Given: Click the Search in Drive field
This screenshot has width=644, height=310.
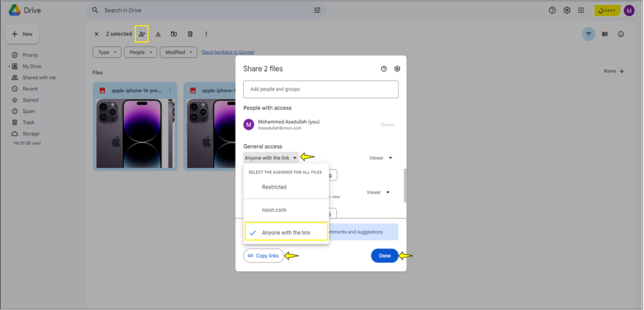Looking at the screenshot, I should coord(206,10).
